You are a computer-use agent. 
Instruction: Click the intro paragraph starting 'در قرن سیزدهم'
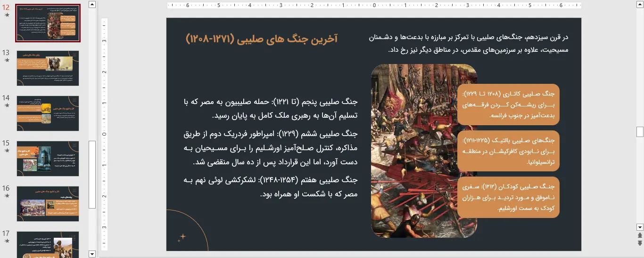(x=469, y=43)
